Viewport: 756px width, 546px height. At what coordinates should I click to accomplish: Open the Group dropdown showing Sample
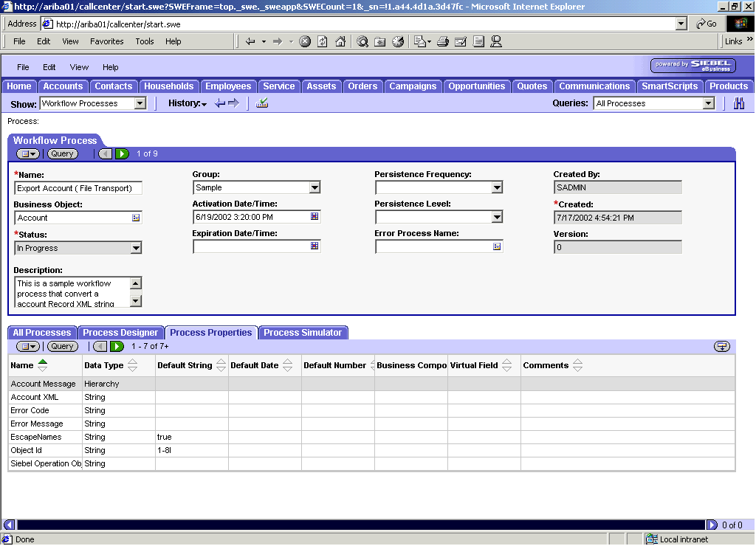315,187
